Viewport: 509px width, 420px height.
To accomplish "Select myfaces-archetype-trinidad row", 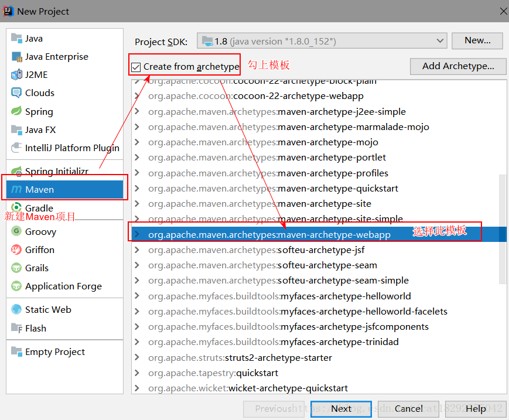I will coord(319,342).
